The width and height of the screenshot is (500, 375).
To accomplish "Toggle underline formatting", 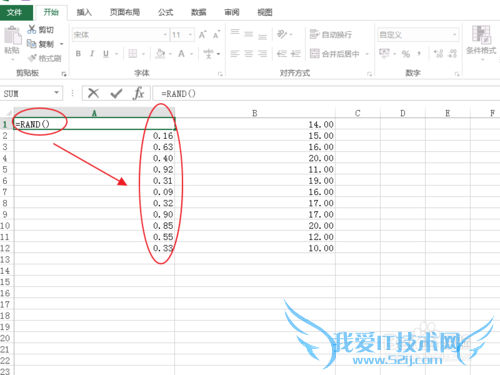I will pyautogui.click(x=106, y=54).
